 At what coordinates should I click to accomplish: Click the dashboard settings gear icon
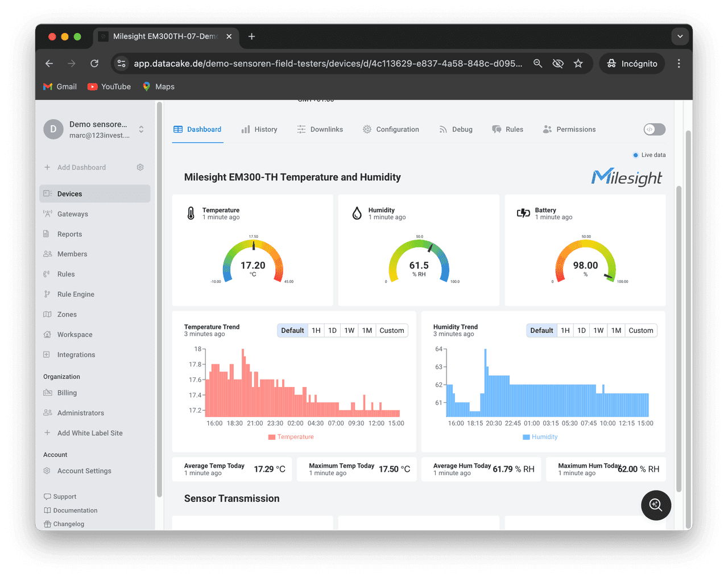140,167
